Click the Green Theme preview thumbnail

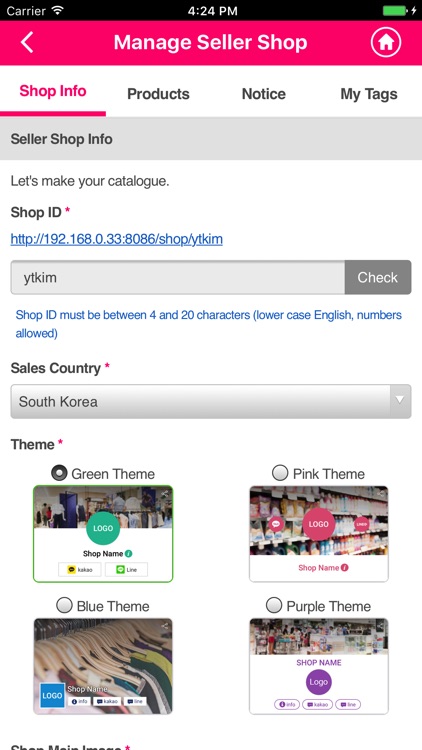tap(103, 534)
